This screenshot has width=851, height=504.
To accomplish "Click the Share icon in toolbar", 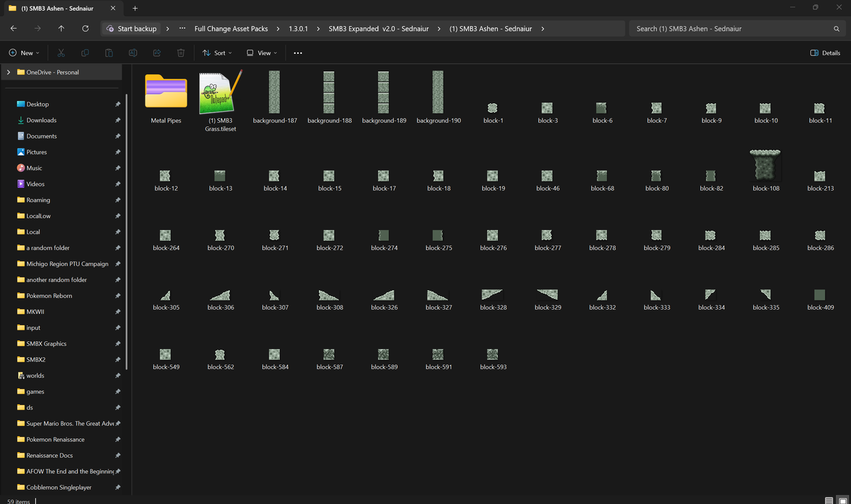I will (x=157, y=53).
